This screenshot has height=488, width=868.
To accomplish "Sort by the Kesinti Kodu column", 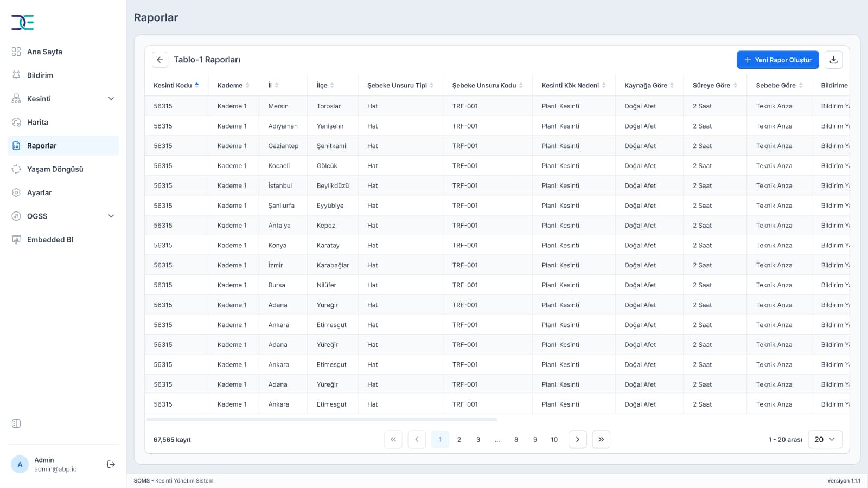I will tap(176, 85).
